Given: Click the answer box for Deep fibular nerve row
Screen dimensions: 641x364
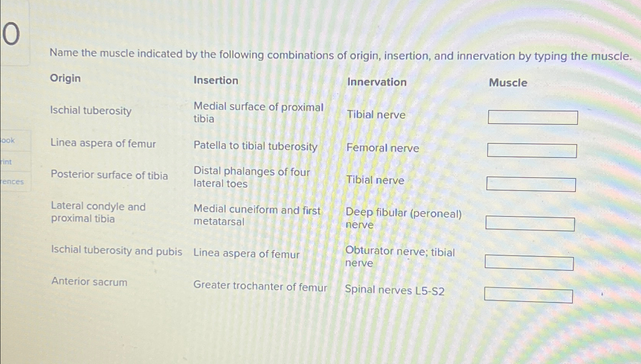Looking at the screenshot, I should click(530, 224).
